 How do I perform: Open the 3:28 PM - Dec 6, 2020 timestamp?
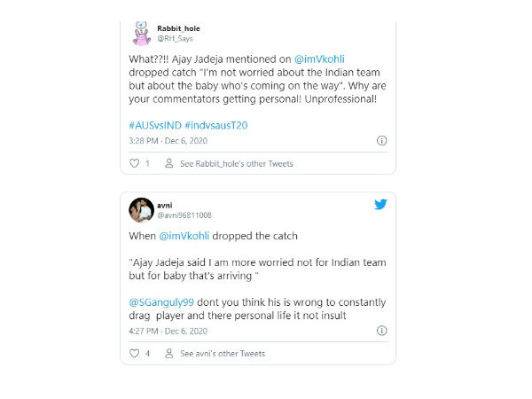tap(173, 140)
